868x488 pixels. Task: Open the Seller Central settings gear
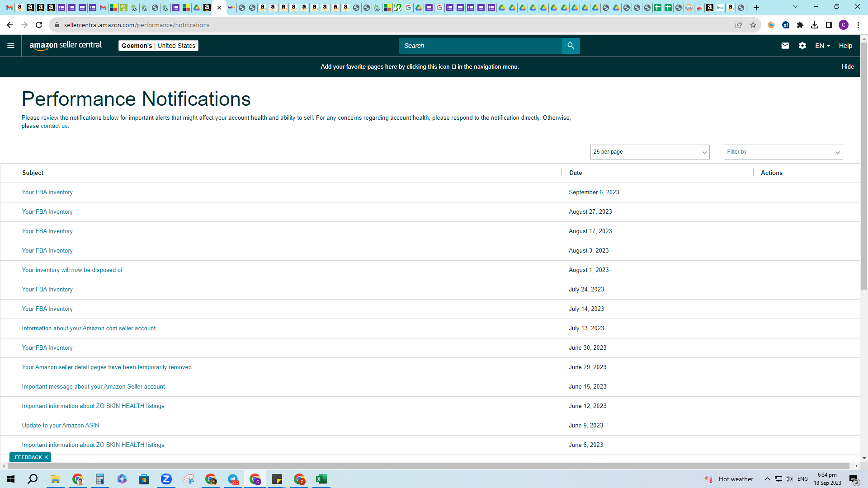click(x=802, y=46)
